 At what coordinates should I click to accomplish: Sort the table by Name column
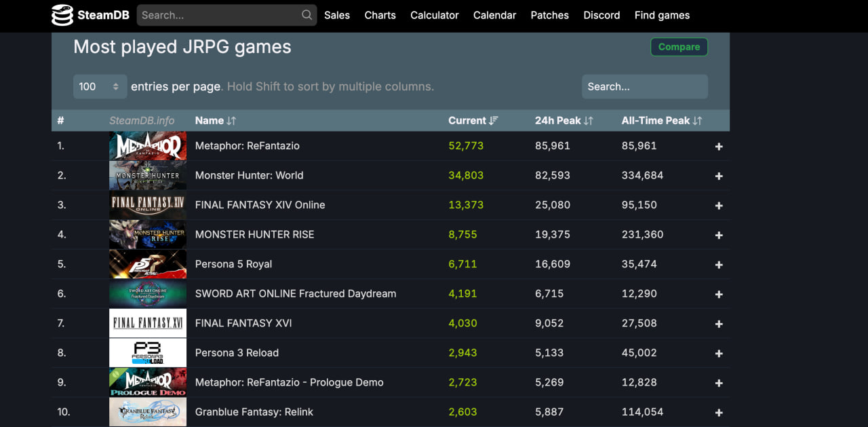(216, 120)
